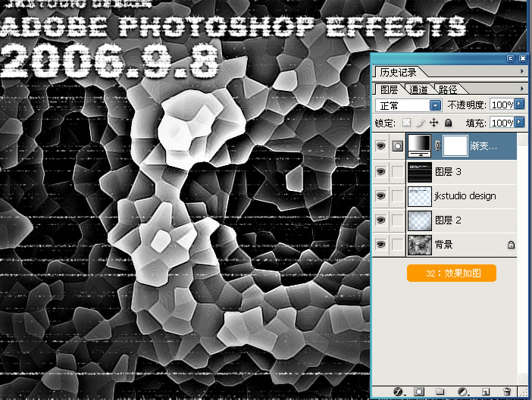Open the 不透明度 opacity slider arrow
This screenshot has height=400, width=532.
click(x=519, y=104)
